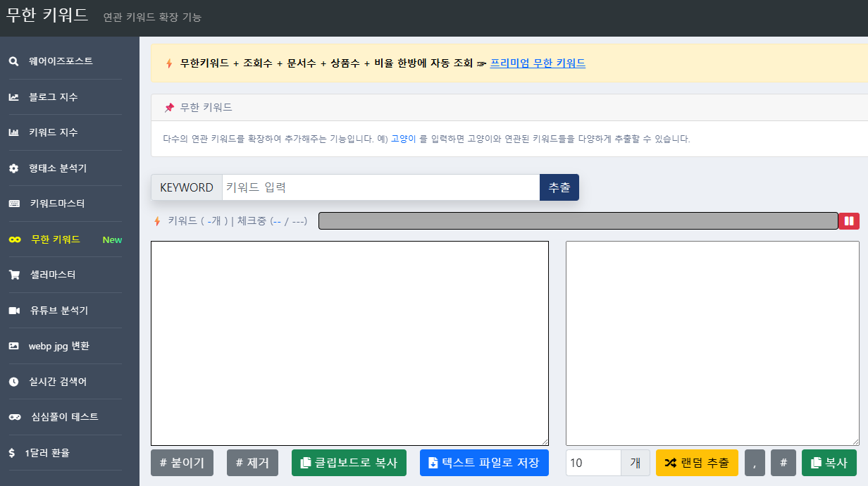This screenshot has width=868, height=486.
Task: Click the 체크중 (-- / ---) status text
Action: click(x=272, y=221)
